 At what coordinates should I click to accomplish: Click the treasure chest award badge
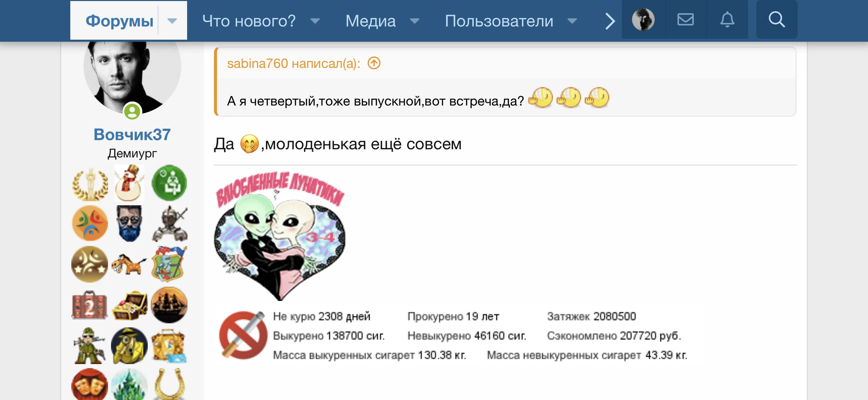[x=129, y=305]
